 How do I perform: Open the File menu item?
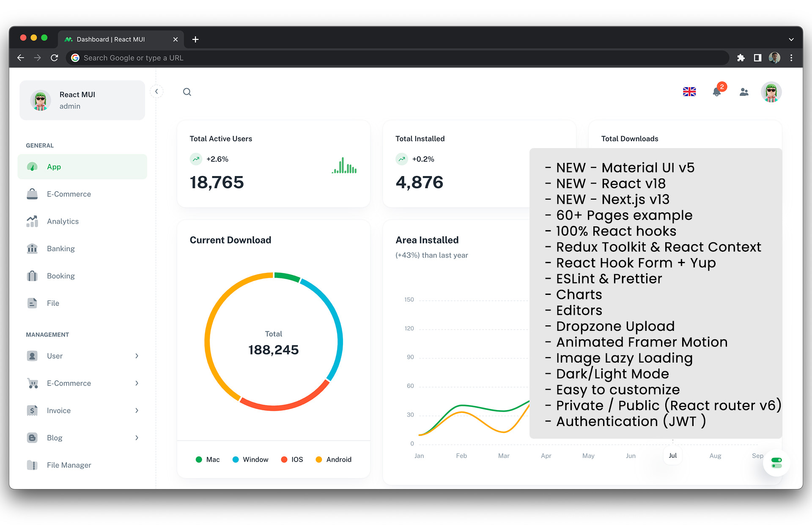pyautogui.click(x=82, y=303)
